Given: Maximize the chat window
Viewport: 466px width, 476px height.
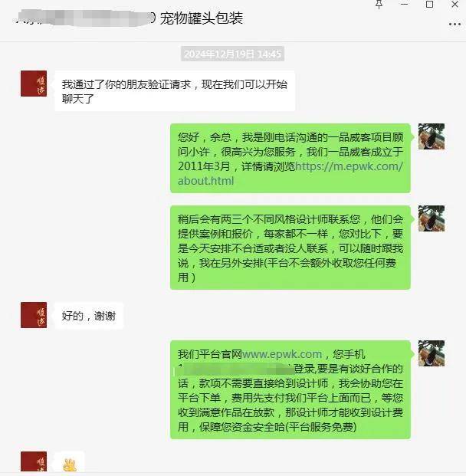Looking at the screenshot, I should 429,4.
